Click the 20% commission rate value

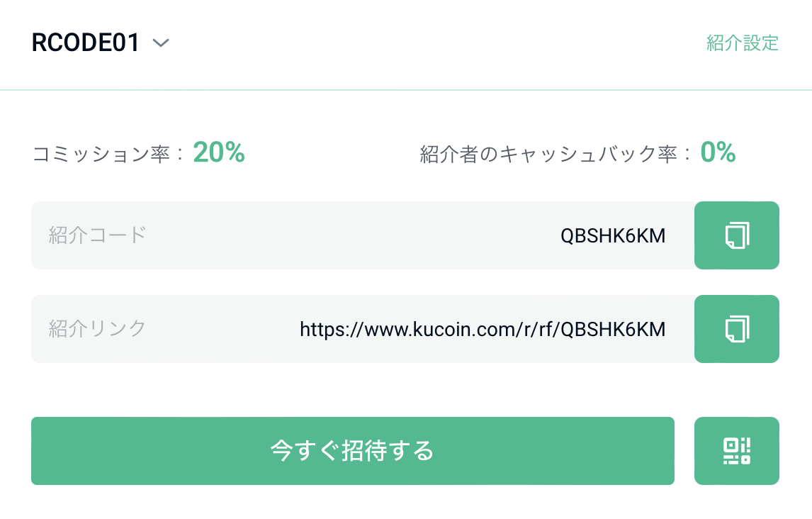[x=218, y=152]
